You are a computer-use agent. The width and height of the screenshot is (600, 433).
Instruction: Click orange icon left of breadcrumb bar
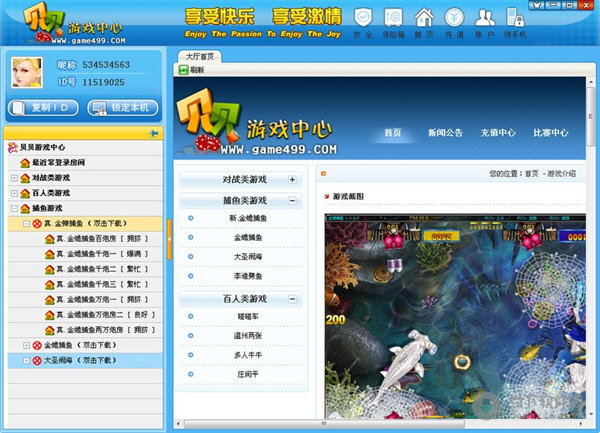click(323, 174)
